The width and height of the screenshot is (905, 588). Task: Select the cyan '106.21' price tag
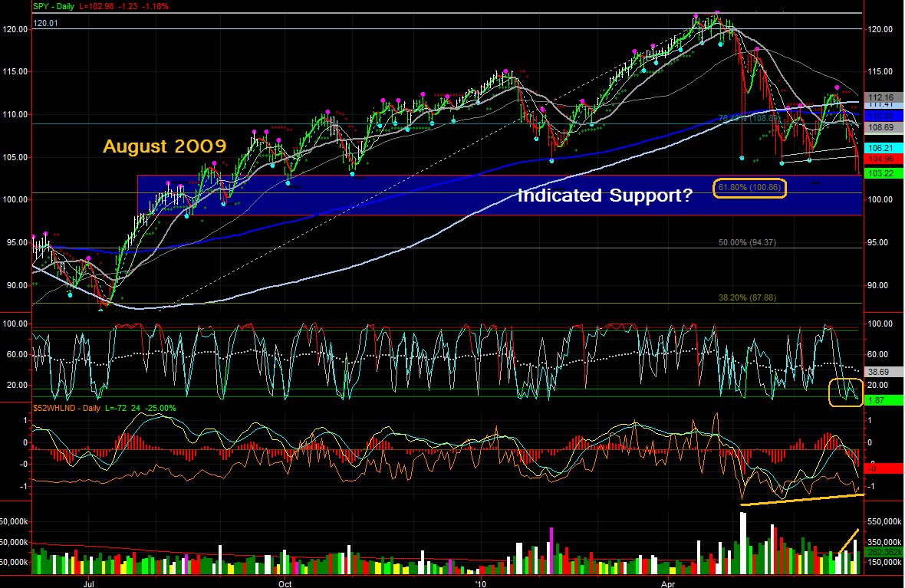pos(882,148)
